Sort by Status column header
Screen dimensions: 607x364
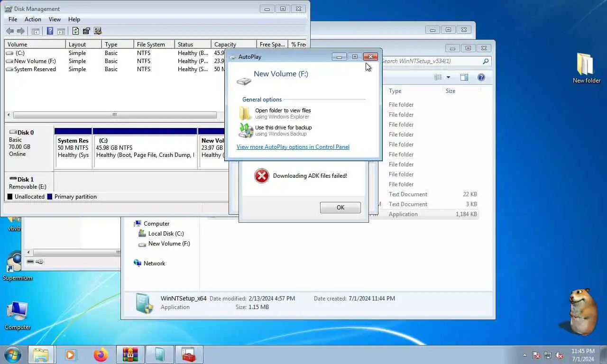[x=193, y=44]
